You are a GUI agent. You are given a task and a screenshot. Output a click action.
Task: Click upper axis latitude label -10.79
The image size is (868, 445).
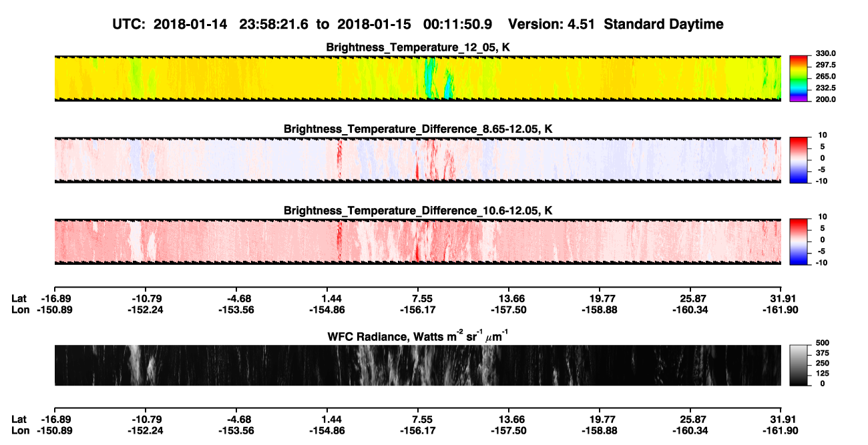(146, 298)
